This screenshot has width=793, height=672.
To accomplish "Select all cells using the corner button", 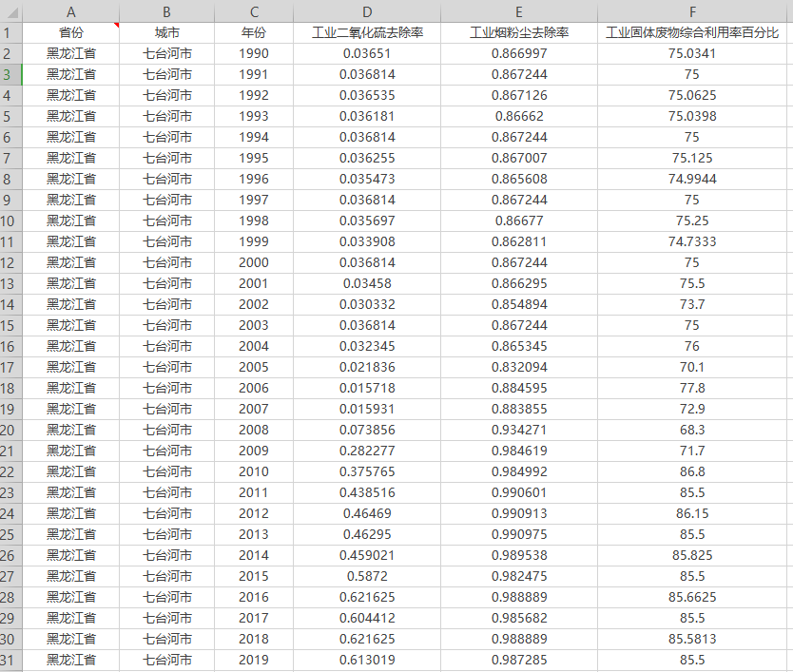I will tap(10, 11).
